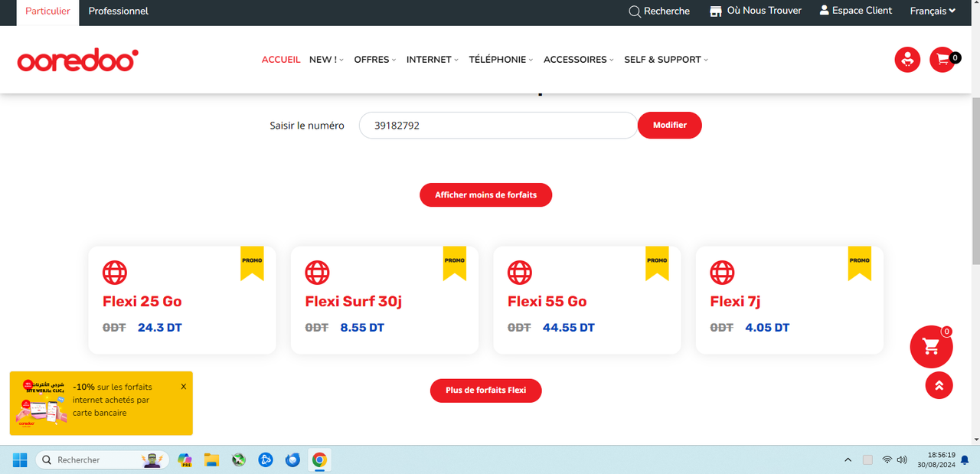Go to ACCUEIL menu item

click(x=281, y=60)
